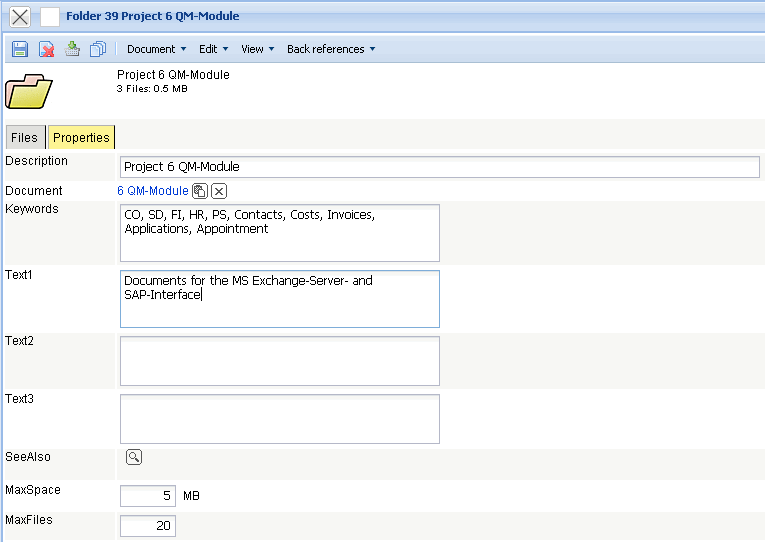
Task: Click the SeeAlso magnifier search icon
Action: coord(134,457)
